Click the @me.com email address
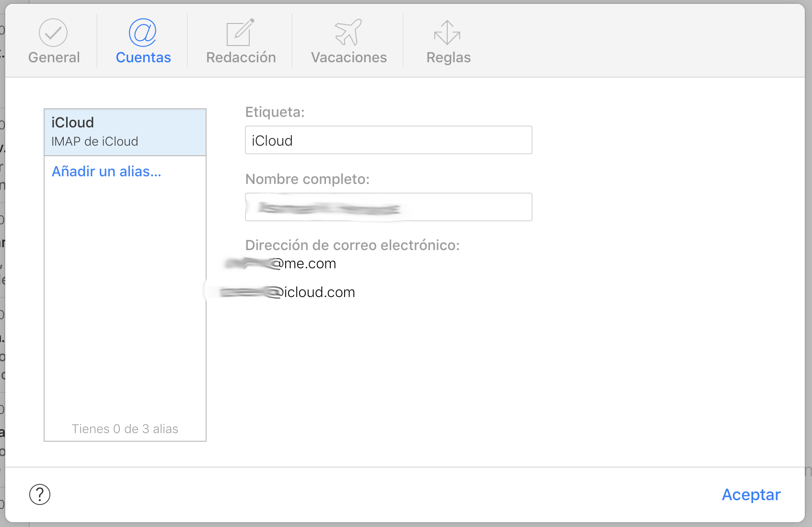Image resolution: width=812 pixels, height=527 pixels. 281,263
